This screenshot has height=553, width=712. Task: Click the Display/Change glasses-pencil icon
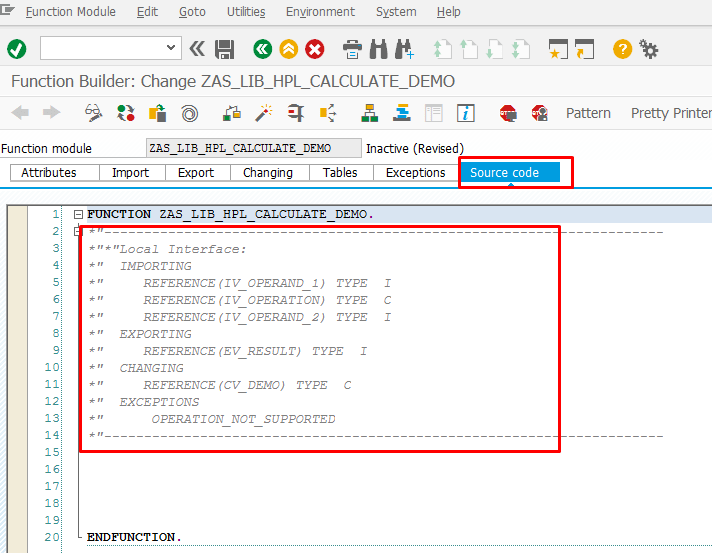[x=94, y=113]
